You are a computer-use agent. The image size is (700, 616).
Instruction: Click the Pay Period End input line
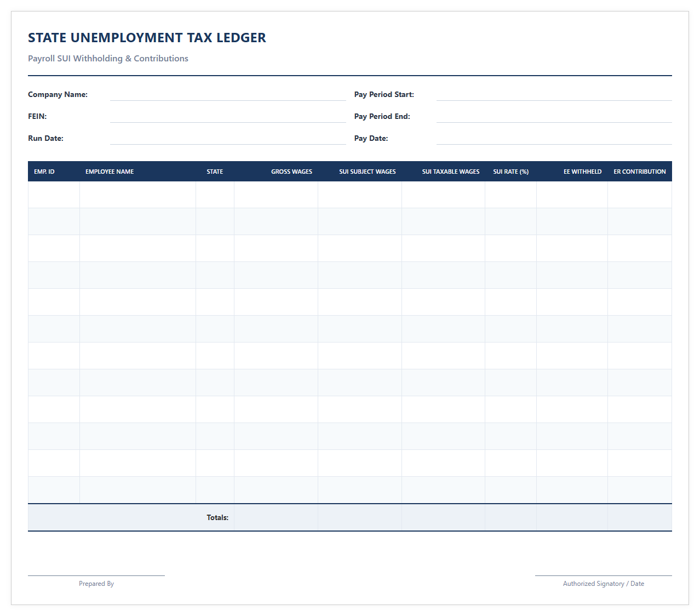[x=554, y=116]
